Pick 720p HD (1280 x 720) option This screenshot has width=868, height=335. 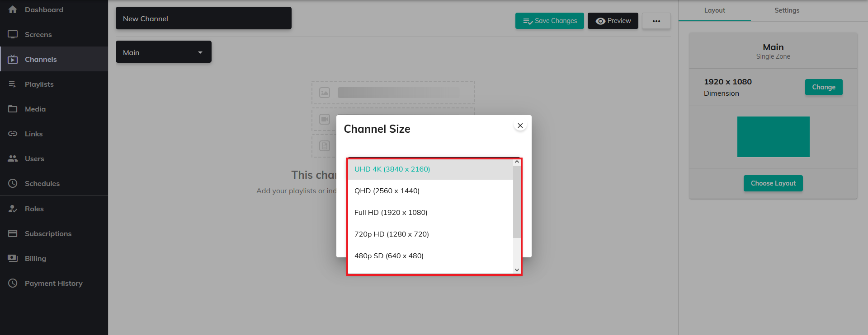[x=392, y=234]
